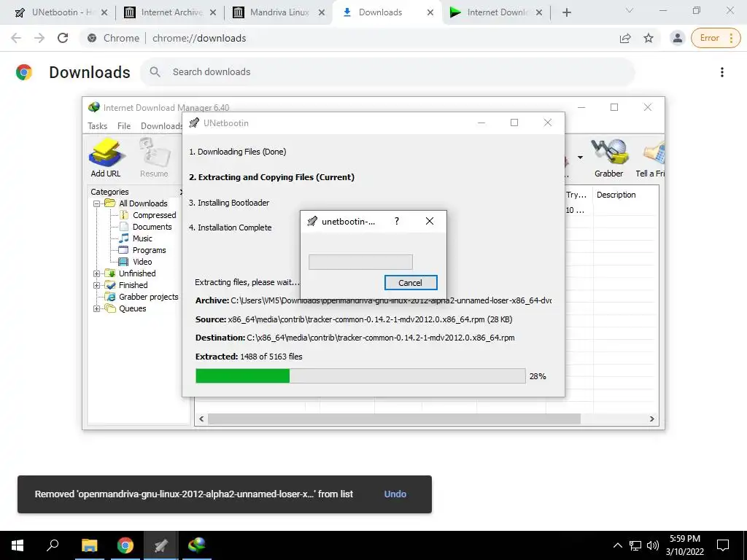Viewport: 747px width, 560px height.
Task: Open the Chrome profile avatar
Action: [677, 38]
